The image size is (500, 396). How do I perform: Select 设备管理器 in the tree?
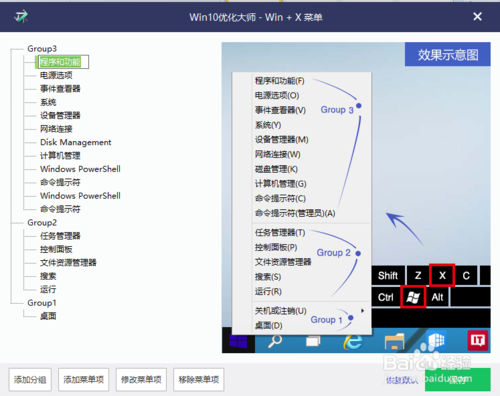point(60,115)
